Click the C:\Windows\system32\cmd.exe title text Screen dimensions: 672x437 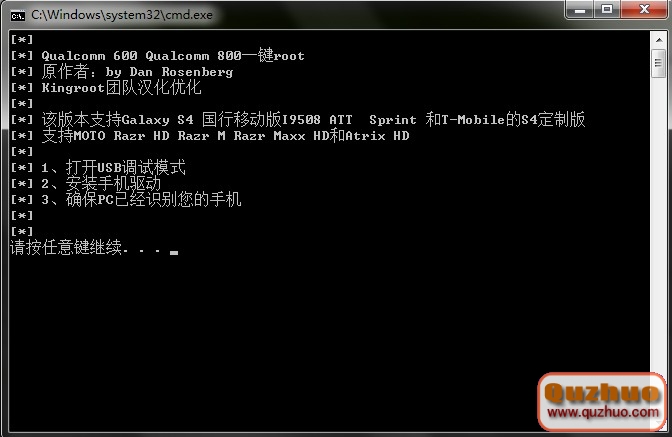[x=122, y=15]
